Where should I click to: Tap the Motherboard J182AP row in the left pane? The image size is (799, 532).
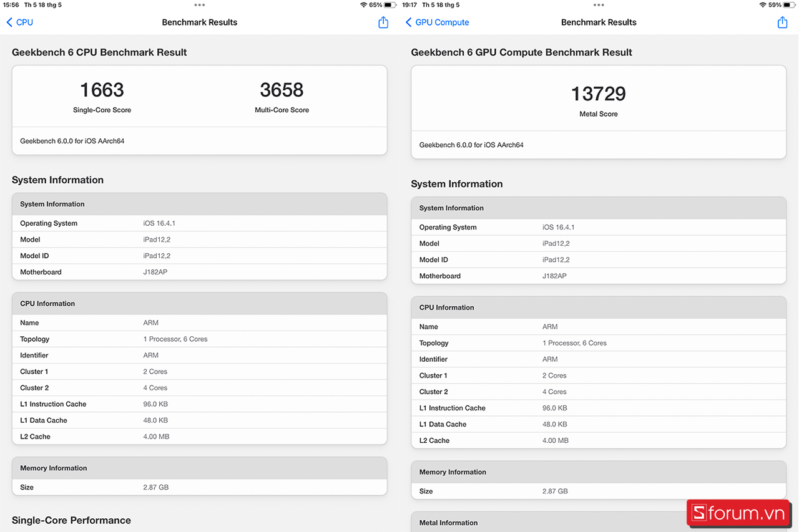pyautogui.click(x=199, y=272)
